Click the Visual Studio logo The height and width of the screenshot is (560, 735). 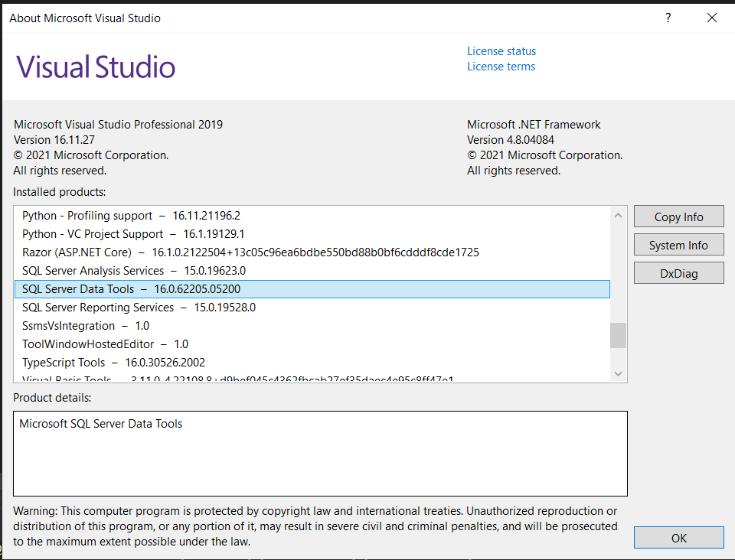tap(96, 67)
